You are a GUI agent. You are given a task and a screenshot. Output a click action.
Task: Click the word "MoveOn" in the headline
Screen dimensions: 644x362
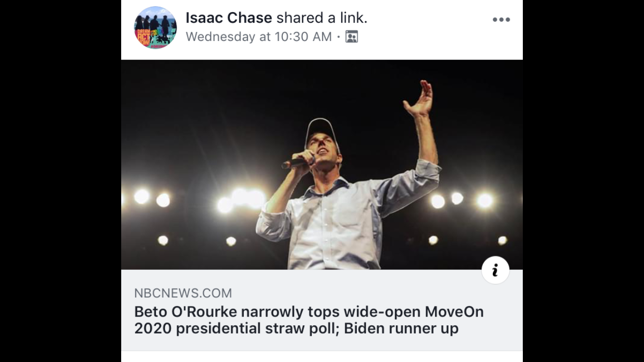[454, 312]
